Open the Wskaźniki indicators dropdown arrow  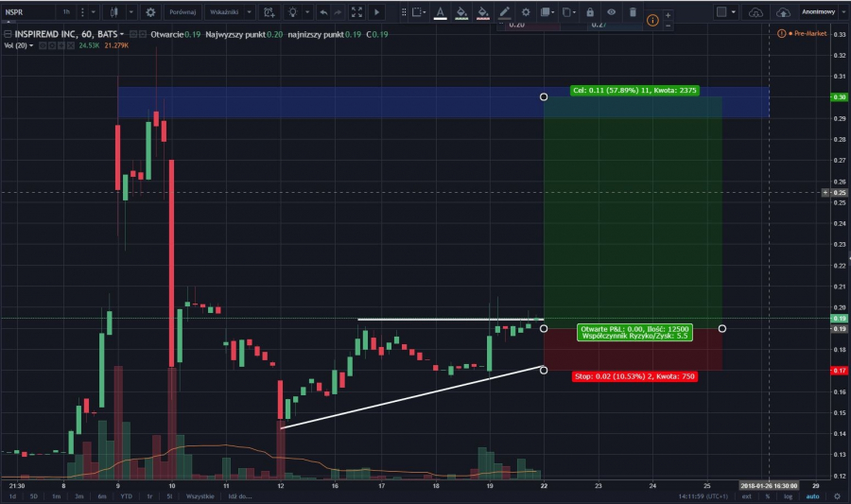249,12
